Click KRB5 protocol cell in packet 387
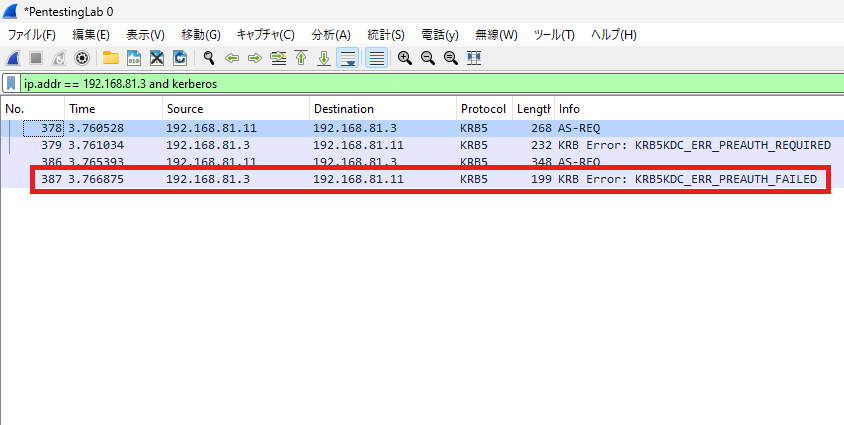The height and width of the screenshot is (425, 844). point(474,179)
